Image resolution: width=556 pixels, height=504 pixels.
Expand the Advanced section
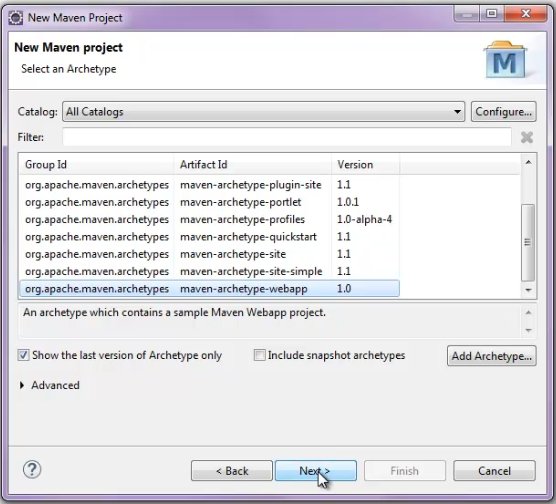click(22, 385)
